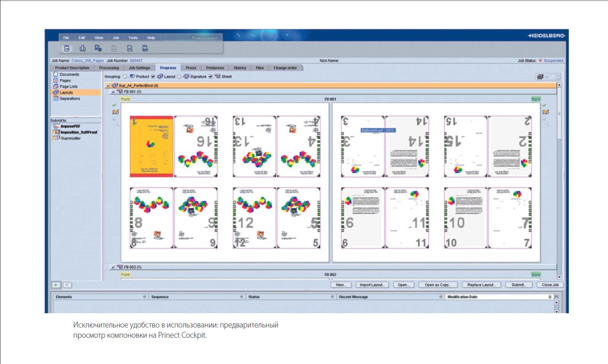
Task: Open the All filter dropdown
Action: [558, 77]
